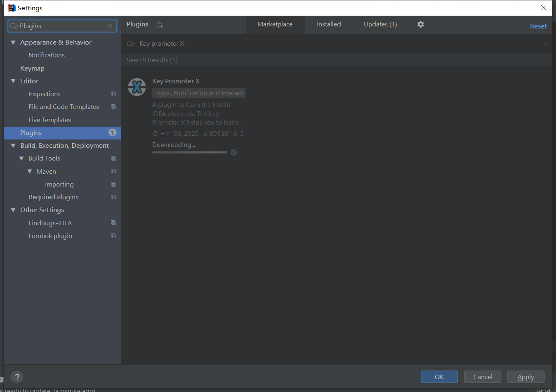Screen dimensions: 556x392
Task: Open Live Templates settings
Action: [x=49, y=120]
